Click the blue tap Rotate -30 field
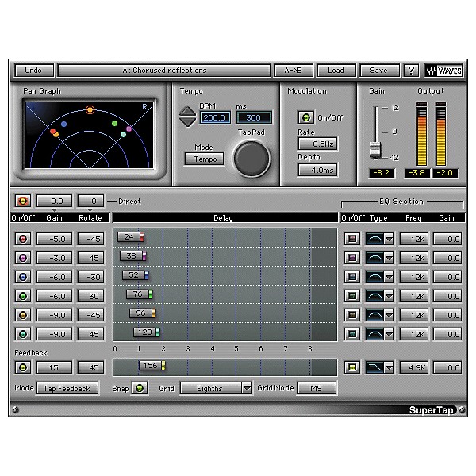The image size is (476, 476). (91, 277)
